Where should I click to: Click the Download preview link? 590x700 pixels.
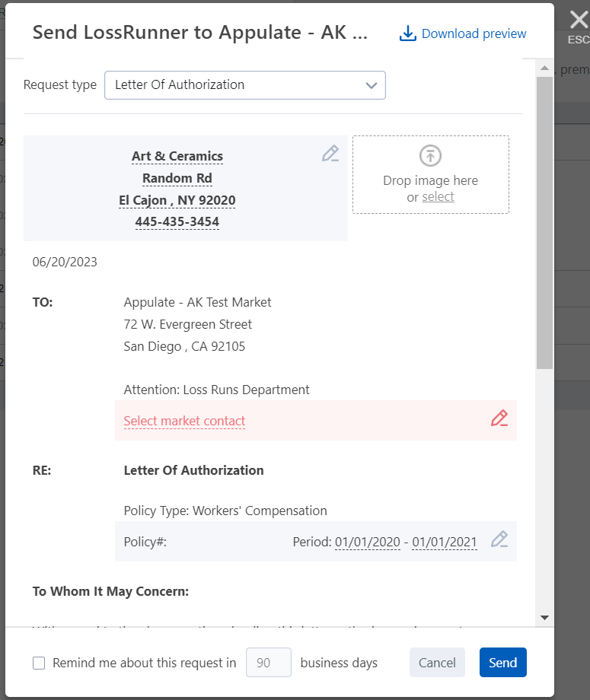point(474,33)
